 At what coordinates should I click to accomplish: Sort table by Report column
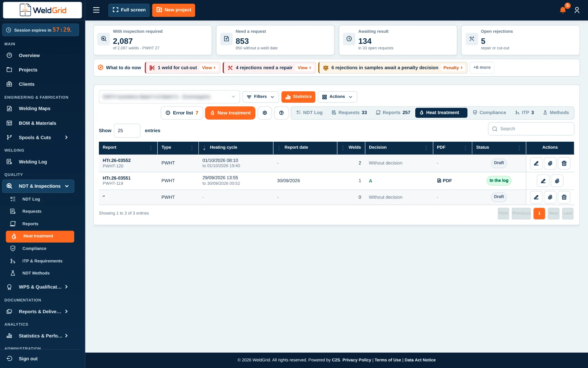pyautogui.click(x=128, y=148)
